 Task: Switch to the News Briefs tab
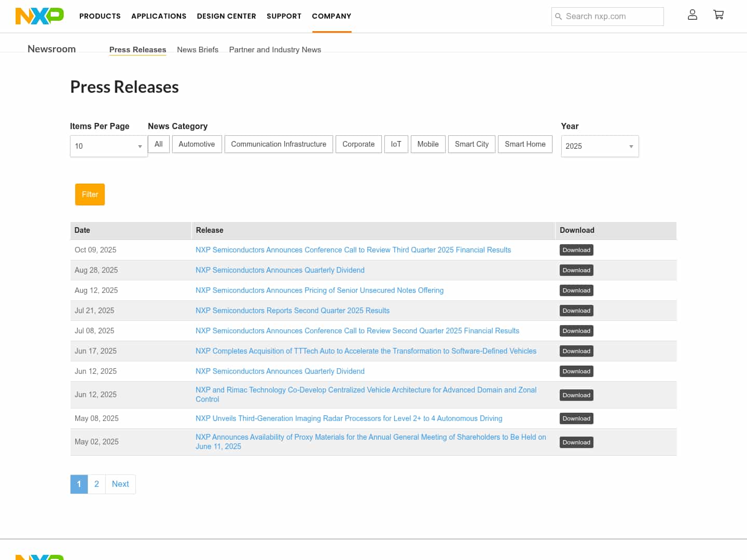coord(198,50)
